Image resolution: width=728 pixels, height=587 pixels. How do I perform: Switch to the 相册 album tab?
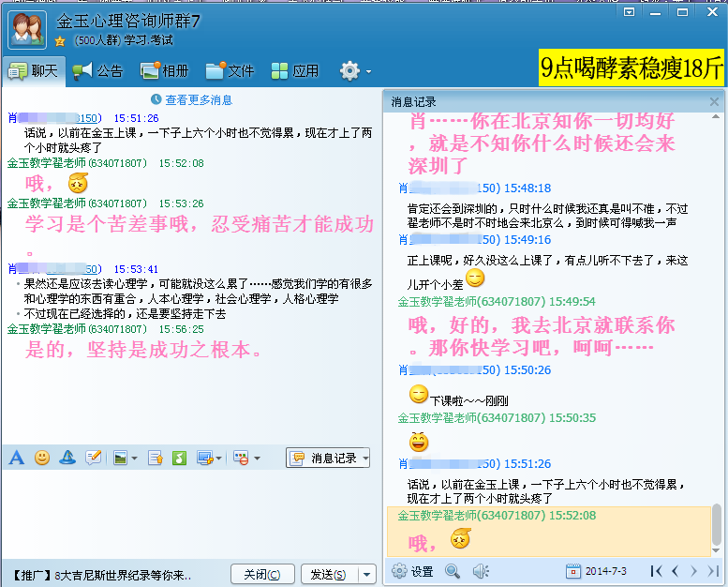click(164, 70)
